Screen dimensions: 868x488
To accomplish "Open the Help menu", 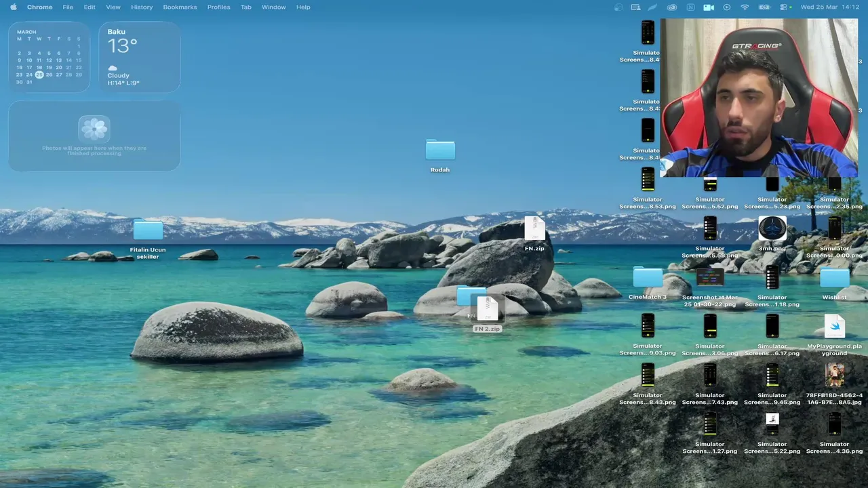I will click(x=303, y=7).
